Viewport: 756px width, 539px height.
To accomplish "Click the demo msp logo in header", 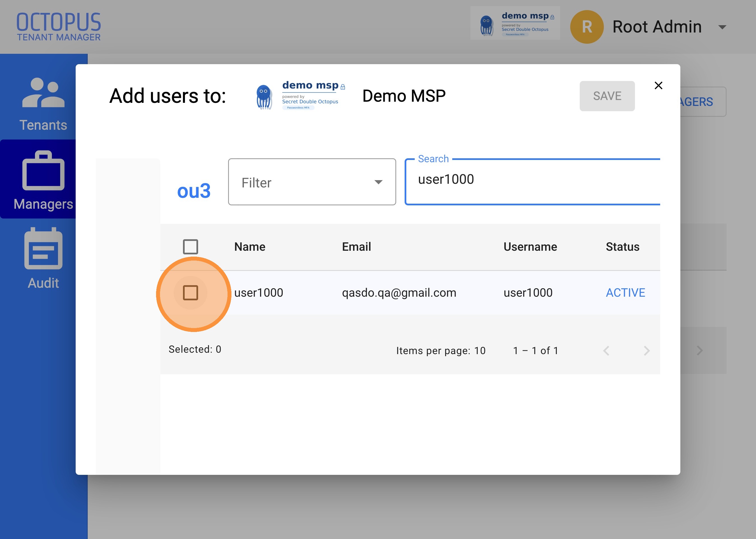I will pyautogui.click(x=515, y=23).
